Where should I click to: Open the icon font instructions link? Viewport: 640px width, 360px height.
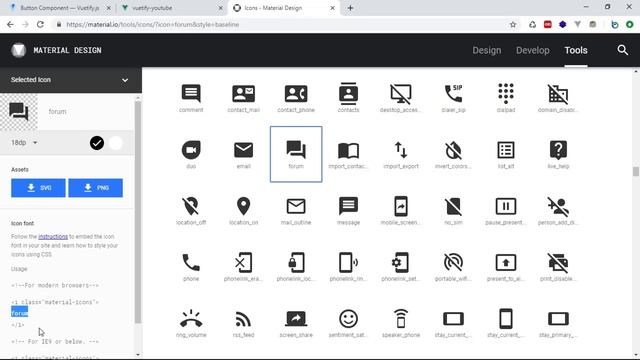(x=53, y=236)
